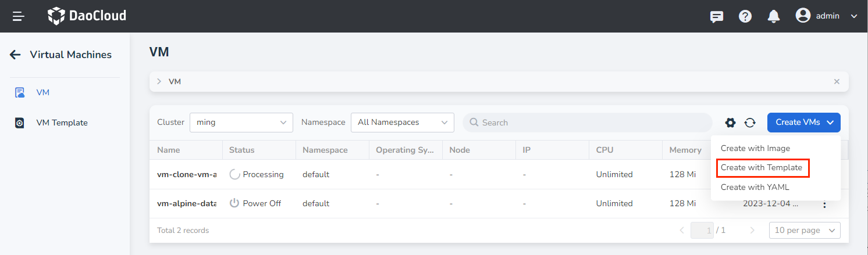Click the admin user avatar icon
Screen dimensions: 868x255
click(803, 16)
